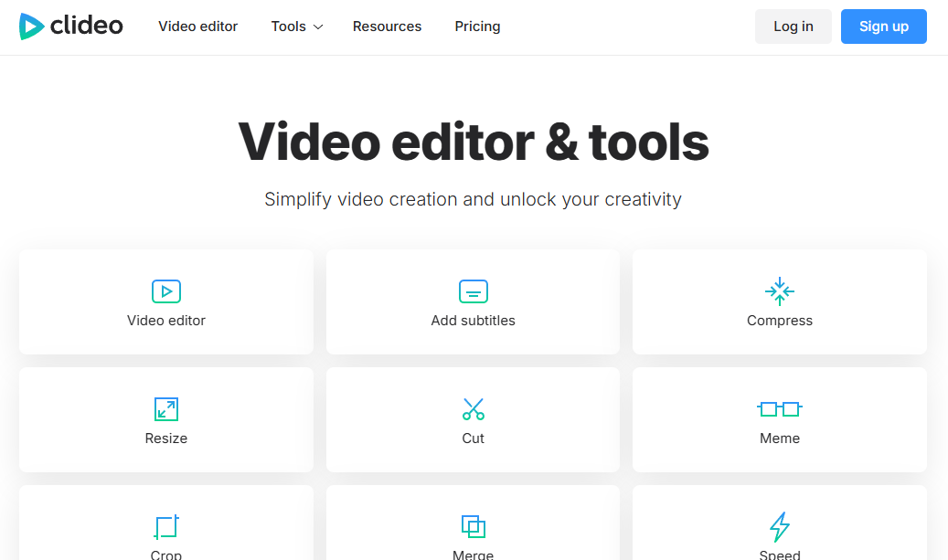This screenshot has width=948, height=560.
Task: Go to the Resources nav item
Action: (x=387, y=26)
